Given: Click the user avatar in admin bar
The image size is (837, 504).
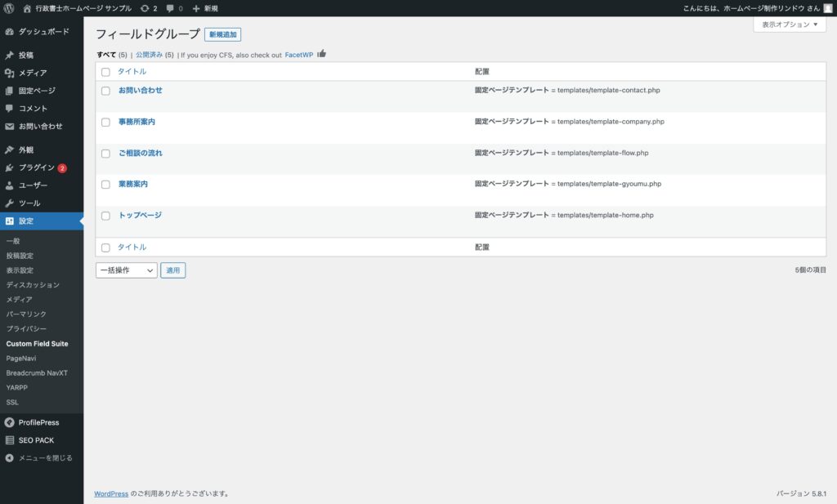Looking at the screenshot, I should (827, 8).
